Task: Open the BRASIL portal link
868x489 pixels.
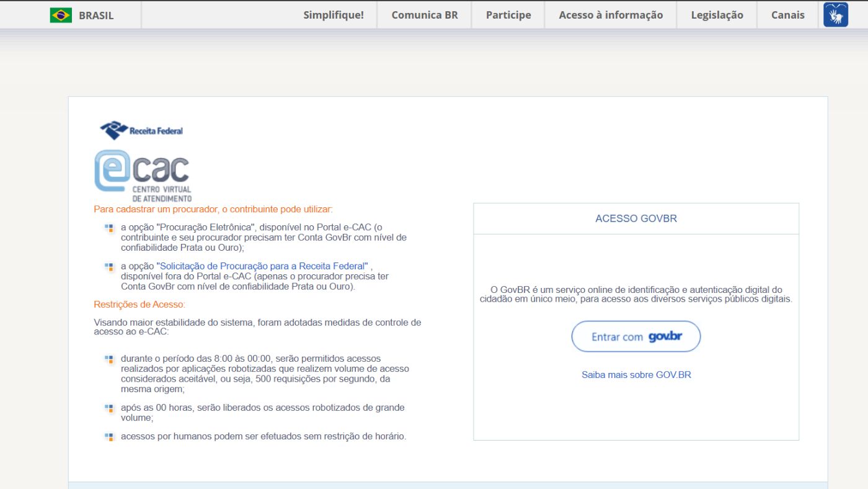Action: [96, 16]
